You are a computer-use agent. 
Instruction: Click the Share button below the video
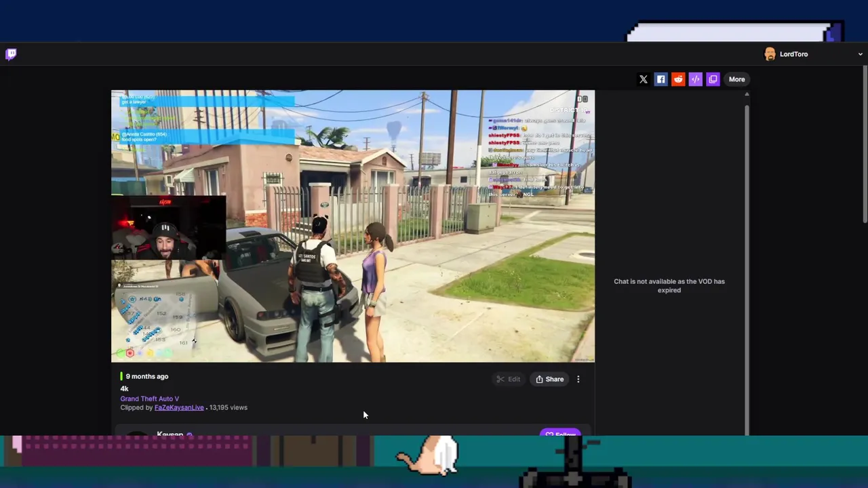(x=550, y=380)
